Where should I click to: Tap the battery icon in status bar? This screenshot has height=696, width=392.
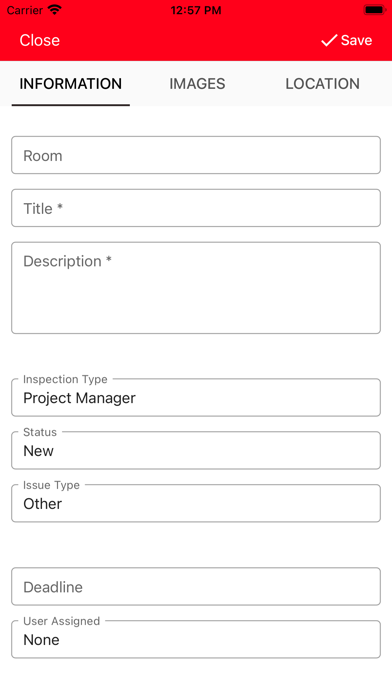[374, 10]
